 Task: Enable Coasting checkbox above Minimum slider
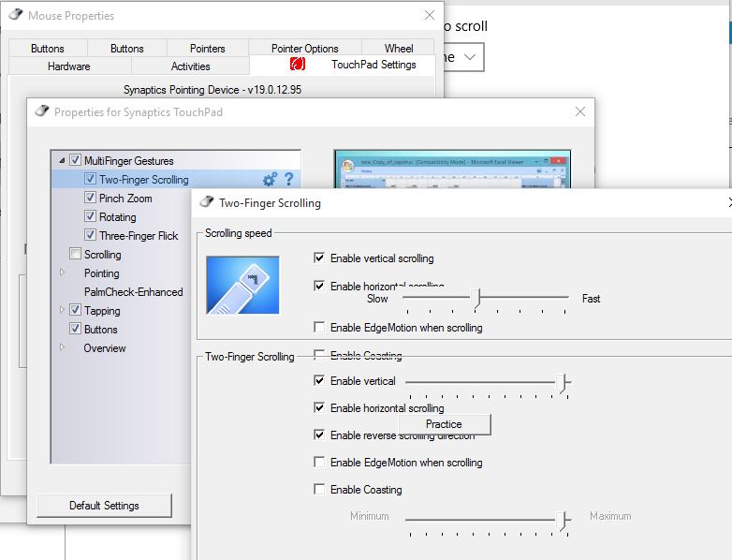click(x=319, y=489)
